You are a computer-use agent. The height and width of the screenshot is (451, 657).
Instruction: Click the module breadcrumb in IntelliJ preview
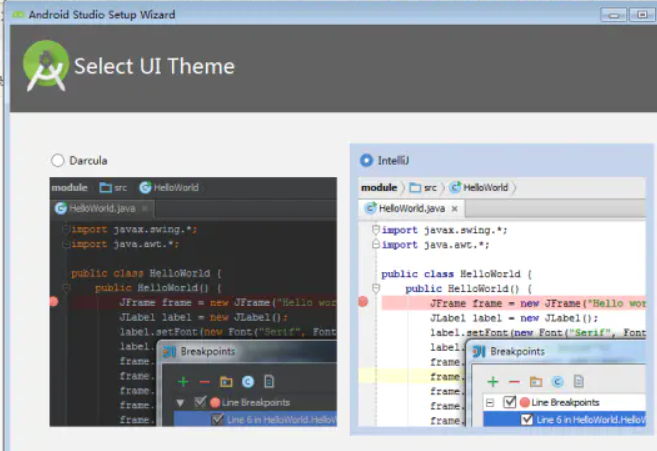pos(379,187)
